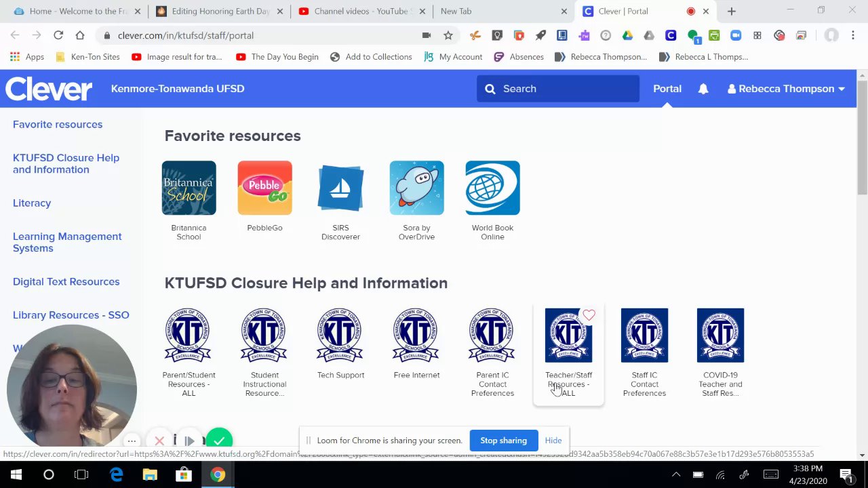The width and height of the screenshot is (868, 488).
Task: Open the Britannica School resource
Action: coord(189,188)
